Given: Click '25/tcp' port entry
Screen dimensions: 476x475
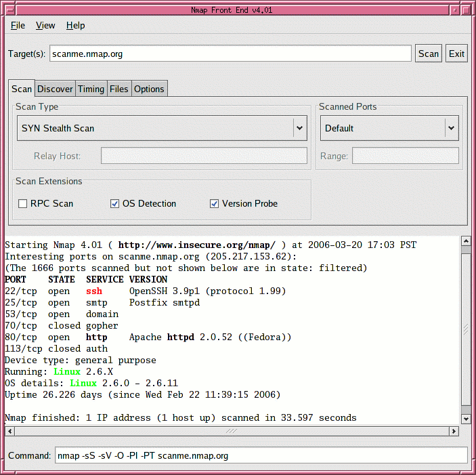Looking at the screenshot, I should tap(21, 303).
